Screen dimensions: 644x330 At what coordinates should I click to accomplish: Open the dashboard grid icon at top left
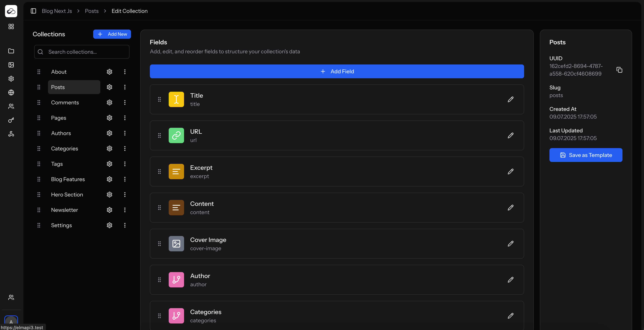[x=11, y=26]
